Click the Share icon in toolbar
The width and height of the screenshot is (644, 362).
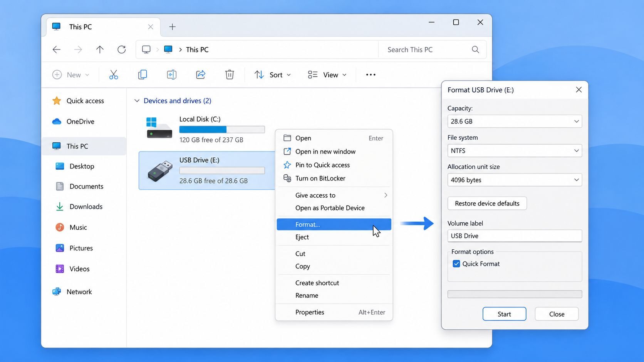[201, 75]
